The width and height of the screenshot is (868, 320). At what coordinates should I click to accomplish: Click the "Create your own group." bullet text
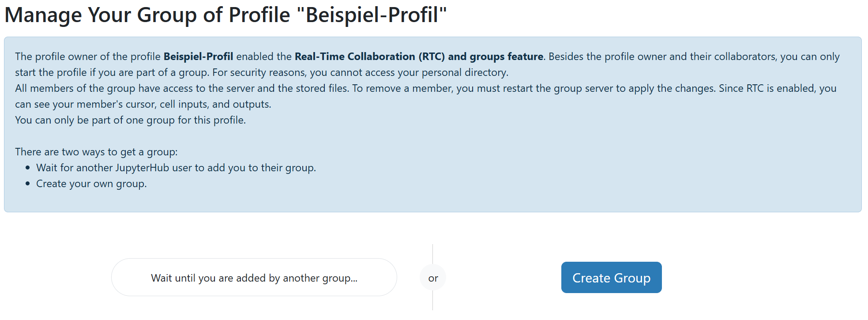[x=91, y=184]
